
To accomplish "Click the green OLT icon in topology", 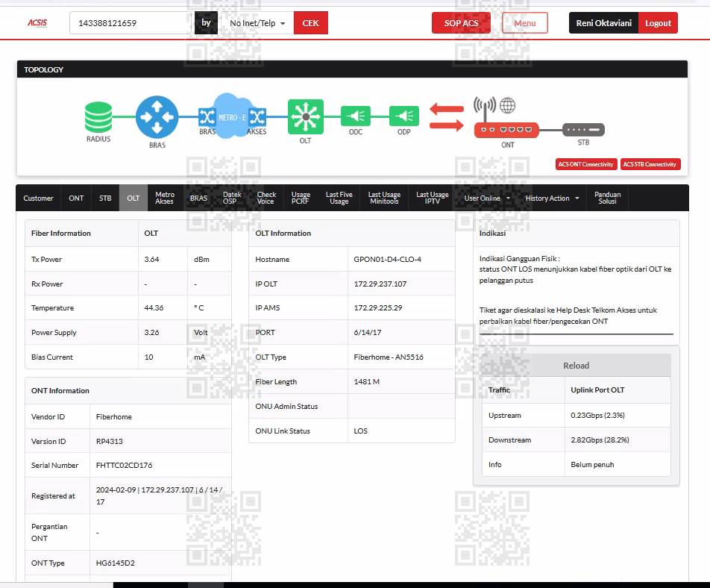I will tap(306, 117).
